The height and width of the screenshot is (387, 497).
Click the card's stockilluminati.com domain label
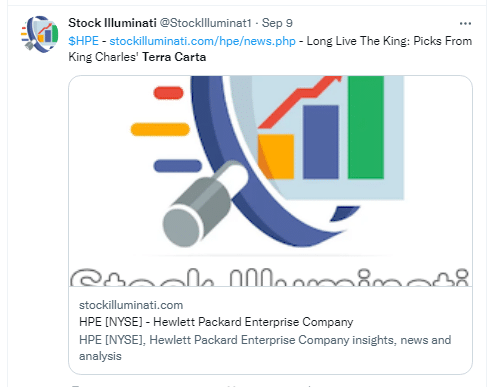(131, 305)
